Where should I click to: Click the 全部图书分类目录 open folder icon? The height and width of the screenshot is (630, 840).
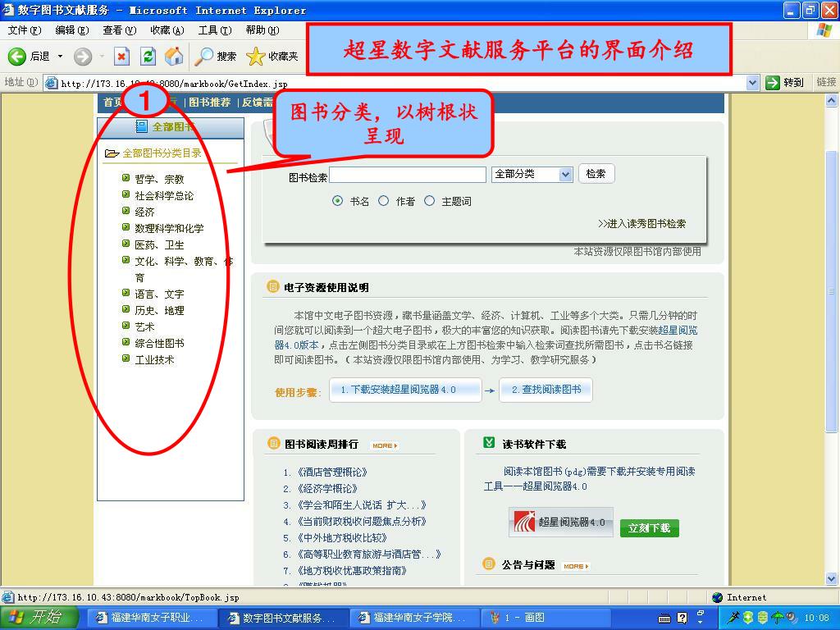pyautogui.click(x=112, y=153)
